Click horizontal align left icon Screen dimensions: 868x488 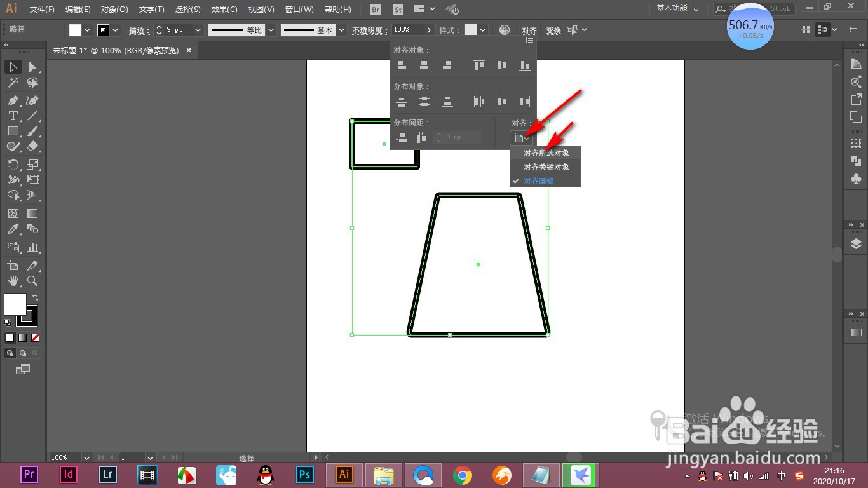tap(401, 65)
